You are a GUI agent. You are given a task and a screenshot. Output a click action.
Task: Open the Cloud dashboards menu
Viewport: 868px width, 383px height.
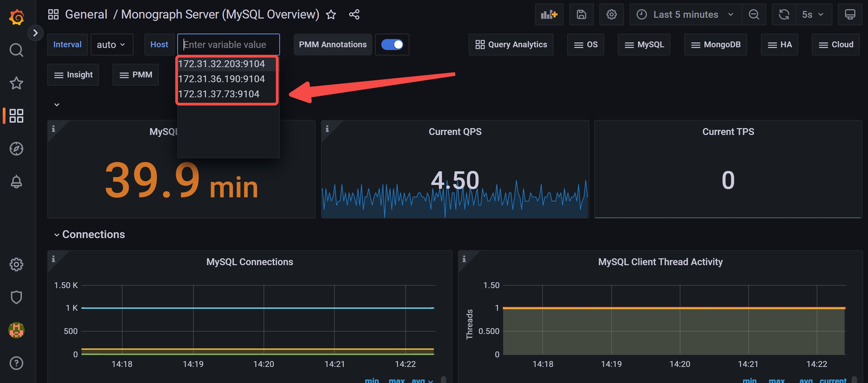(x=835, y=45)
